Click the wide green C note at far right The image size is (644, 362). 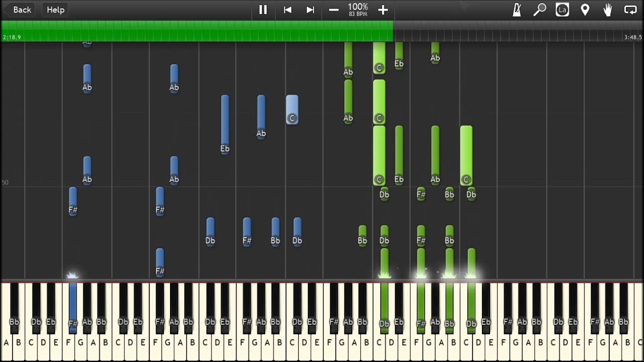[466, 155]
